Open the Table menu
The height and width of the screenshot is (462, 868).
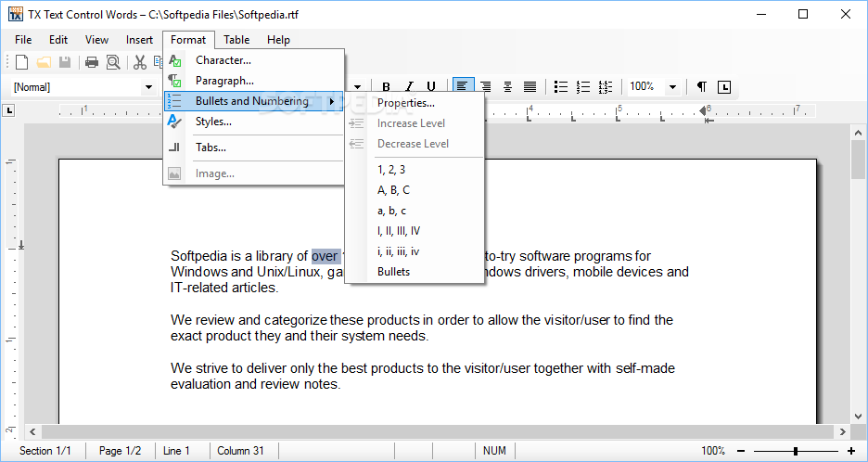(x=236, y=40)
